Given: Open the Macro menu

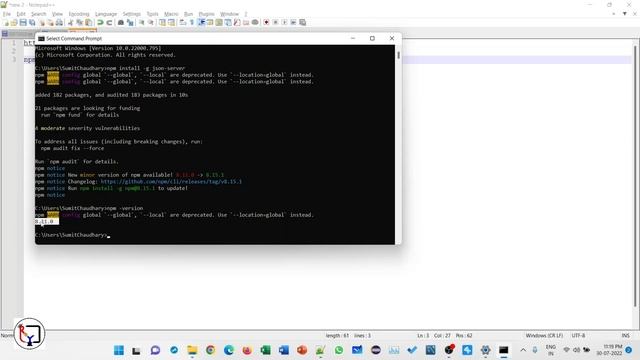Looking at the screenshot, I should (171, 14).
